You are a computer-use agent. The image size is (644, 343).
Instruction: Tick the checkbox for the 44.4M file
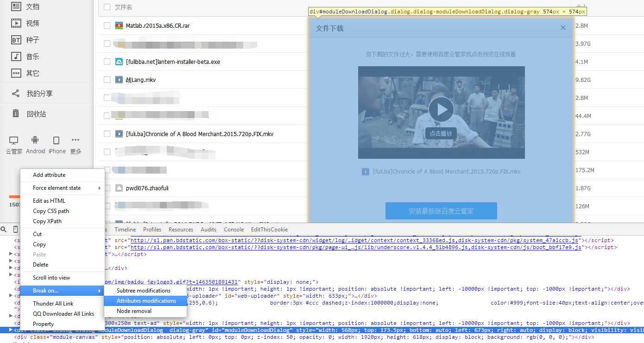coord(107,116)
